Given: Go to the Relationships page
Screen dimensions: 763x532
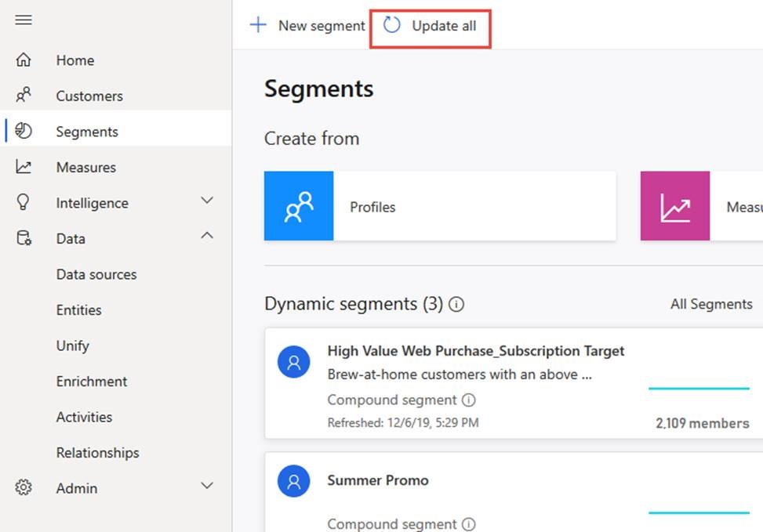Looking at the screenshot, I should tap(97, 452).
